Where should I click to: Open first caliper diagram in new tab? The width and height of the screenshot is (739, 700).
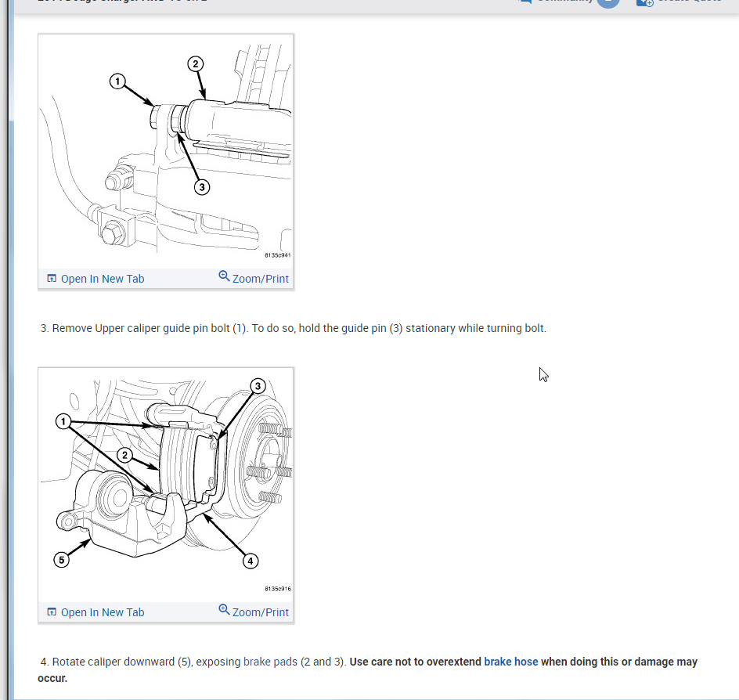[x=96, y=279]
